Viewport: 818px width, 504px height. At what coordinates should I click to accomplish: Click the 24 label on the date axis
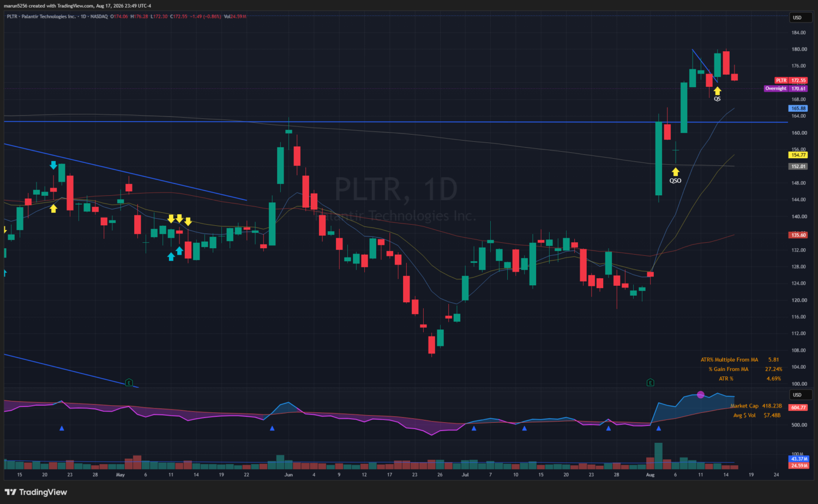click(777, 475)
